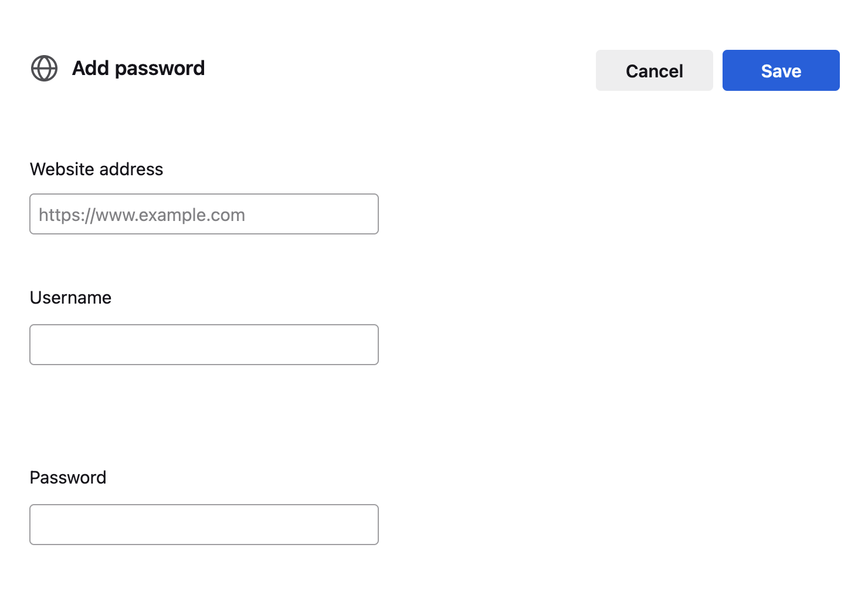
Task: Activate the Password entry box
Action: pyautogui.click(x=204, y=525)
